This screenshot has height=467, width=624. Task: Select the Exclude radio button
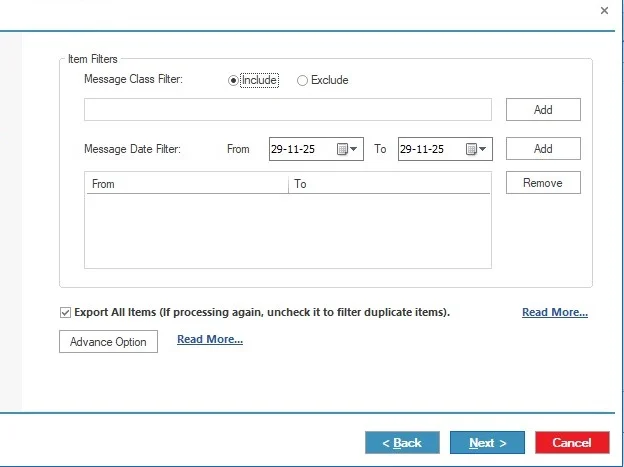pyautogui.click(x=302, y=80)
